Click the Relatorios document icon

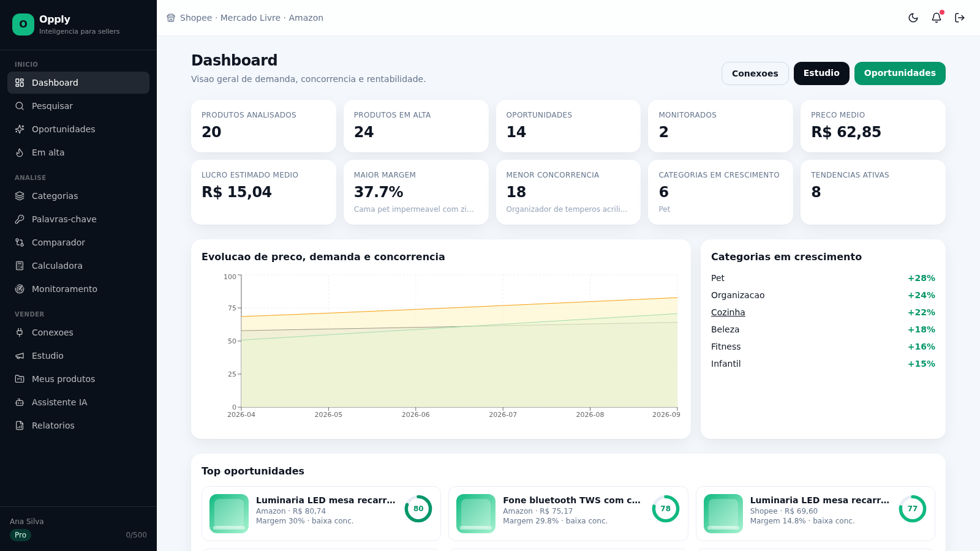click(x=20, y=425)
